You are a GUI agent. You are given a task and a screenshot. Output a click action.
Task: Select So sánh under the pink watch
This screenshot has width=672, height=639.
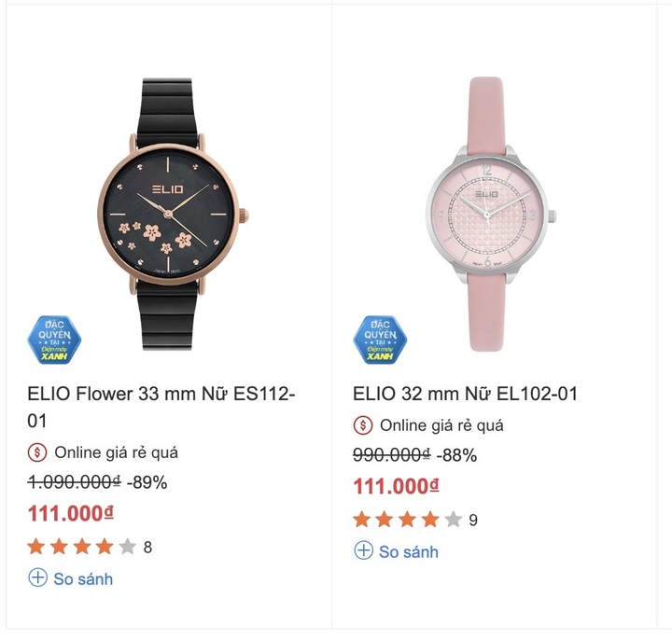pos(409,552)
